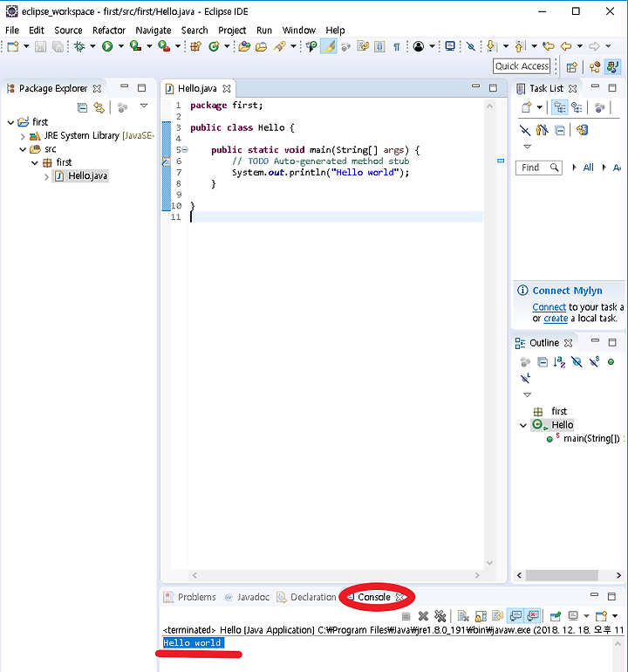Click the Find field in Task List
The width and height of the screenshot is (628, 672).
coord(538,168)
